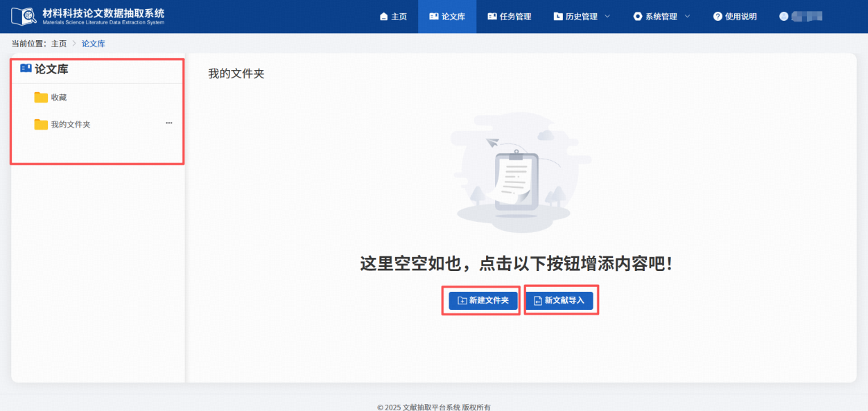Click the 主页 breadcrumb link
Image resolution: width=868 pixels, height=411 pixels.
click(58, 43)
